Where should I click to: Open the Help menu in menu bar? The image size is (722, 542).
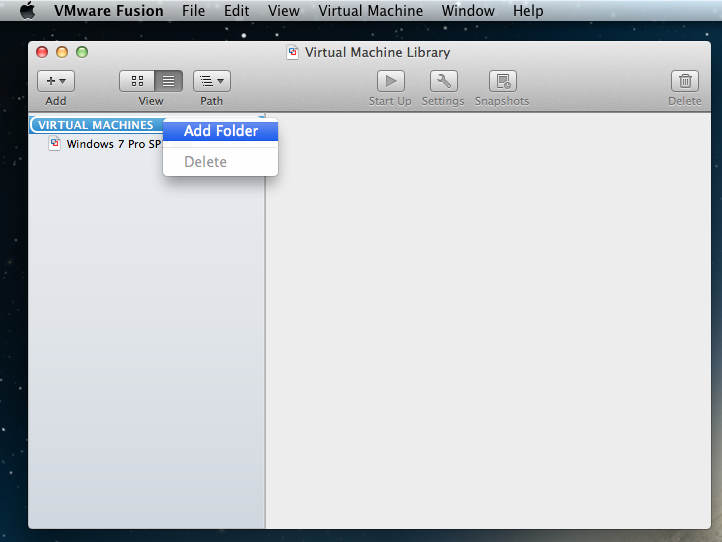tap(528, 11)
